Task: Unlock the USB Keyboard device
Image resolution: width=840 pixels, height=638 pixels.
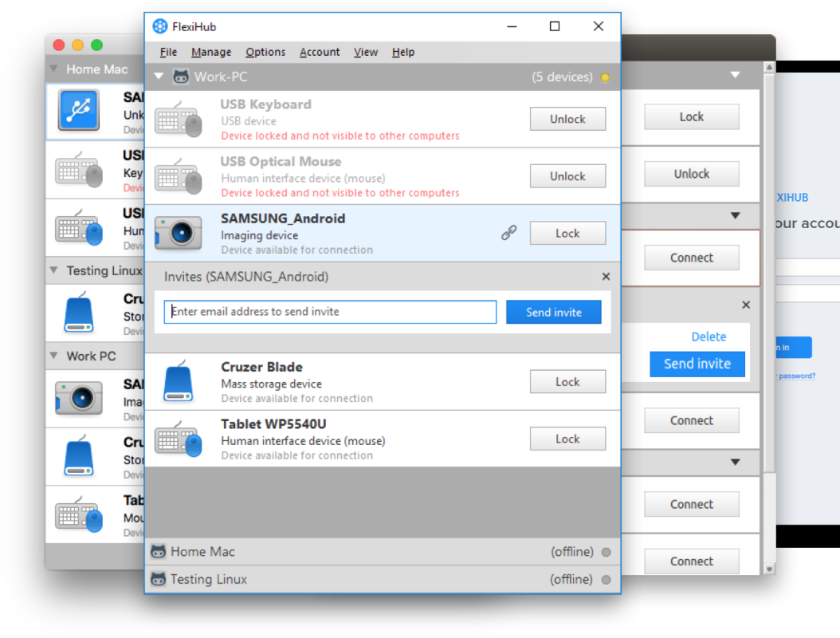Action: point(567,119)
